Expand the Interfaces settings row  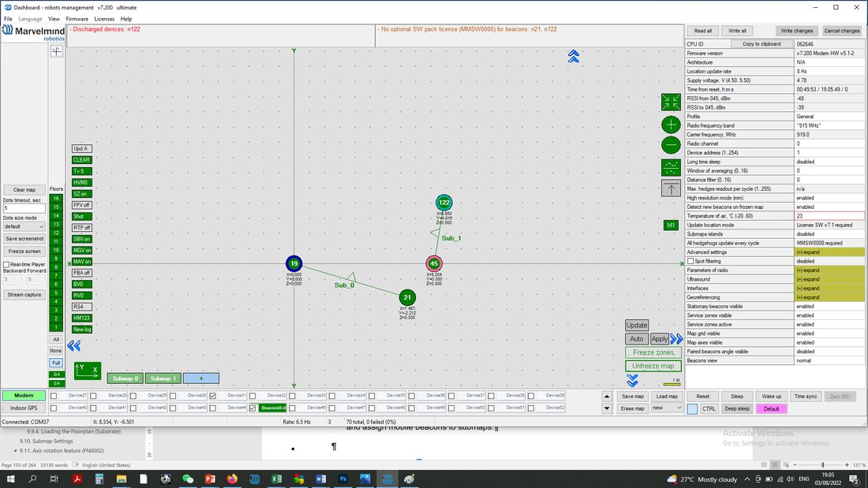(829, 289)
